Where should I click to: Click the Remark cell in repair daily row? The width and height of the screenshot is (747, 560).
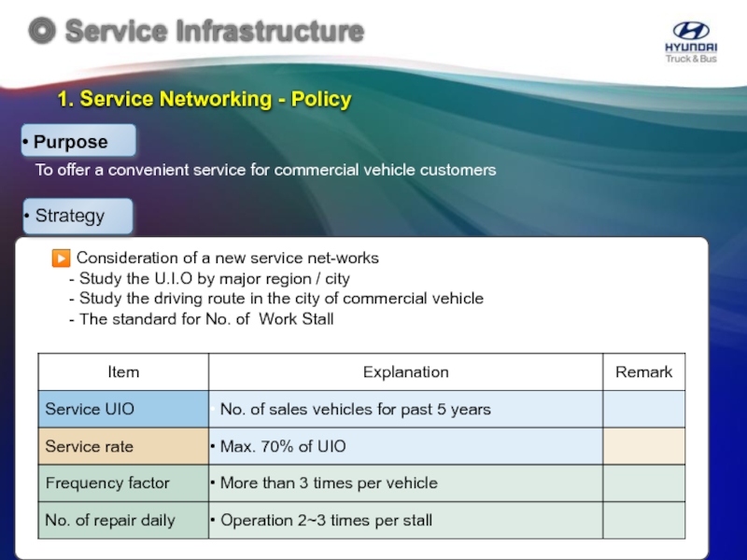[x=644, y=521]
